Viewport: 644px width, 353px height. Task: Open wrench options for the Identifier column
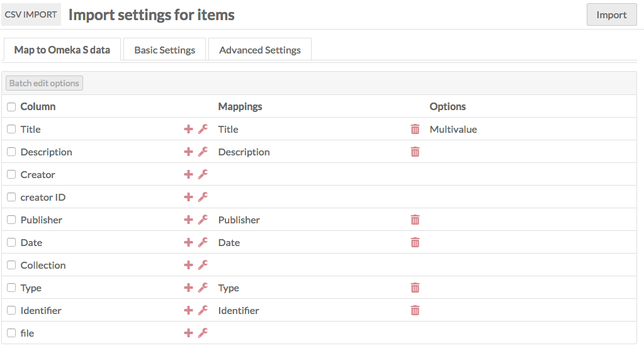click(x=203, y=310)
